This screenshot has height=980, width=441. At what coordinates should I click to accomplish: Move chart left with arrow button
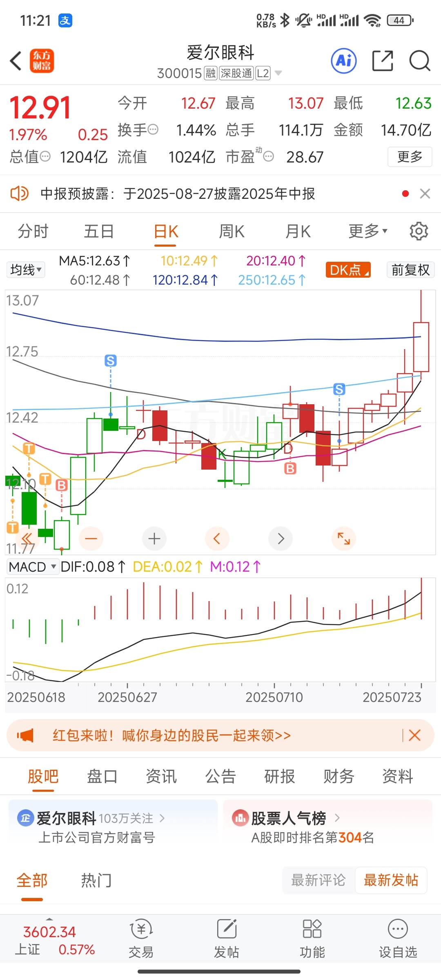tap(217, 539)
